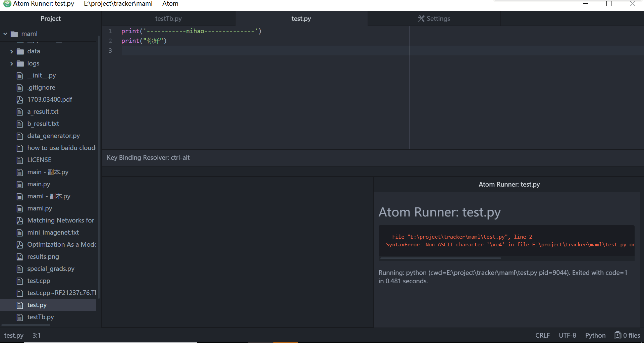The width and height of the screenshot is (644, 343).
Task: Click the file icon beside mini_imagenet.txt
Action: [x=20, y=233]
